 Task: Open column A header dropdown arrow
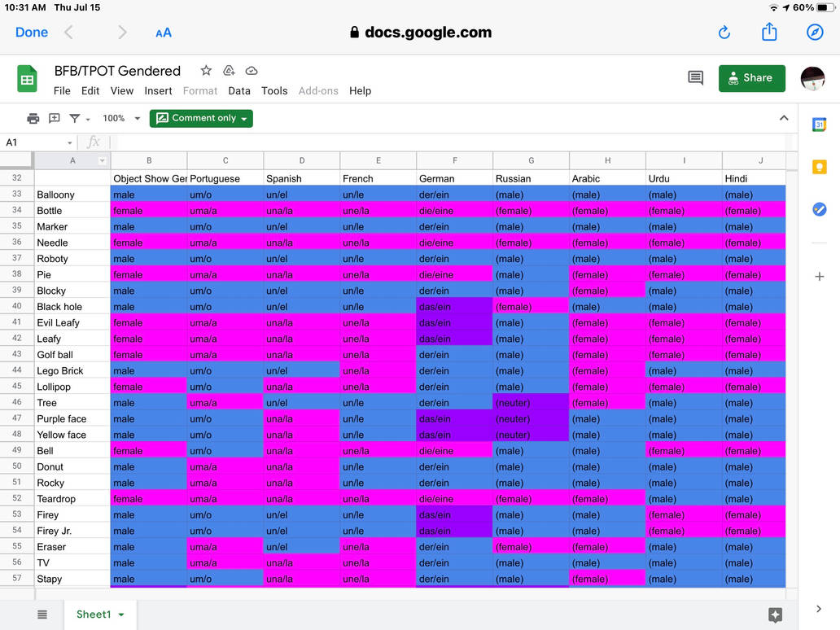(x=102, y=160)
